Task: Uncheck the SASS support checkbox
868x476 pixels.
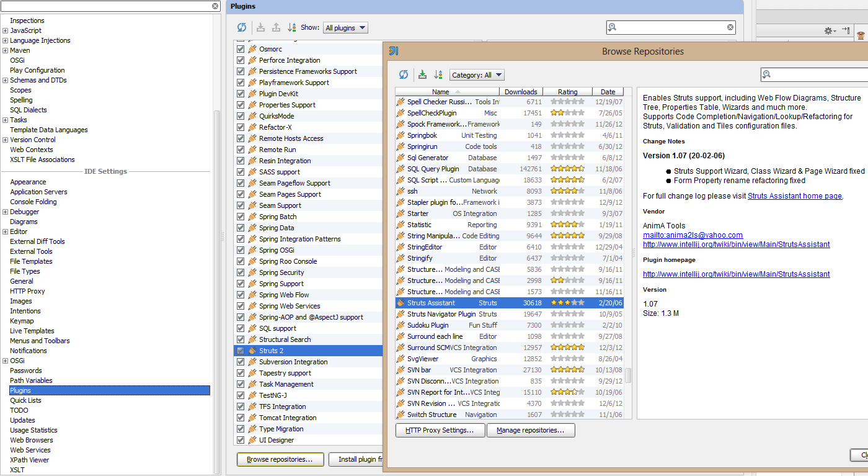Action: click(x=241, y=172)
